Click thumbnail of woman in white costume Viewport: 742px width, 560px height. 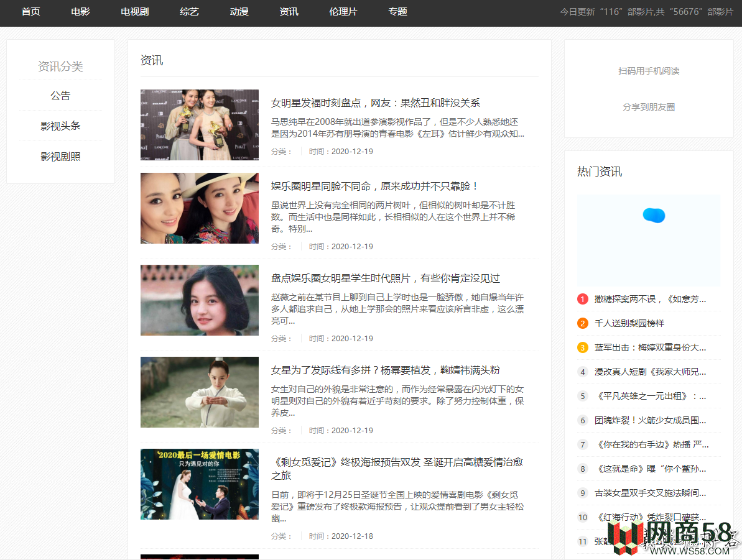point(200,392)
